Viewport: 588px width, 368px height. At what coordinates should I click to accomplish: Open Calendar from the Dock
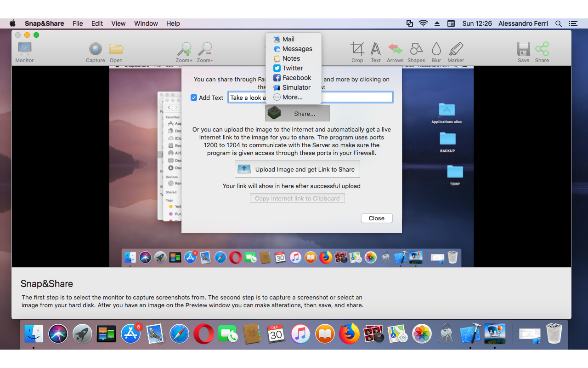276,334
